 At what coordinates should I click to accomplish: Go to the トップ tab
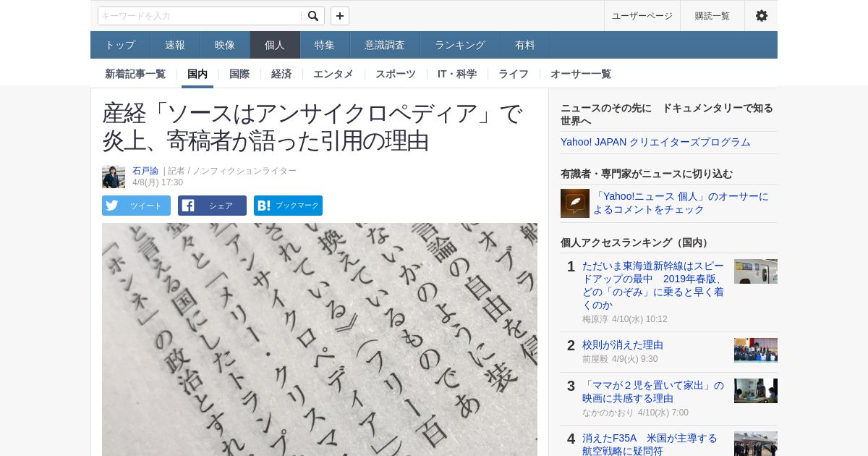pyautogui.click(x=120, y=45)
